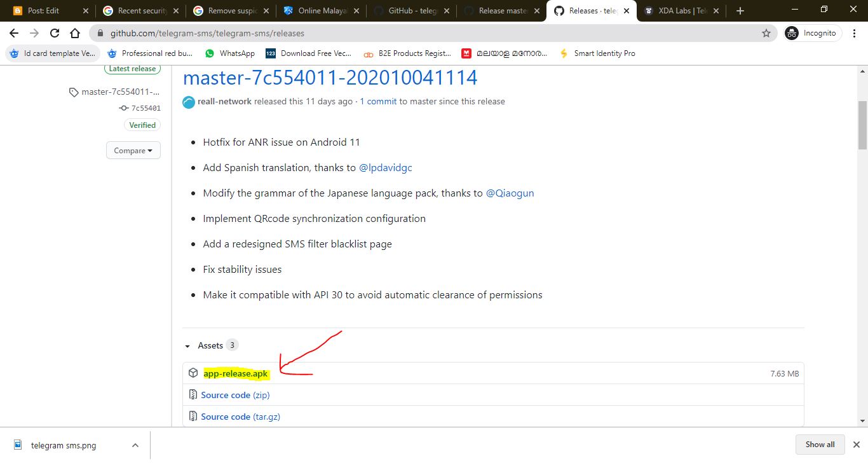Open a new browser tab with plus
This screenshot has height=463, width=868.
[x=740, y=11]
